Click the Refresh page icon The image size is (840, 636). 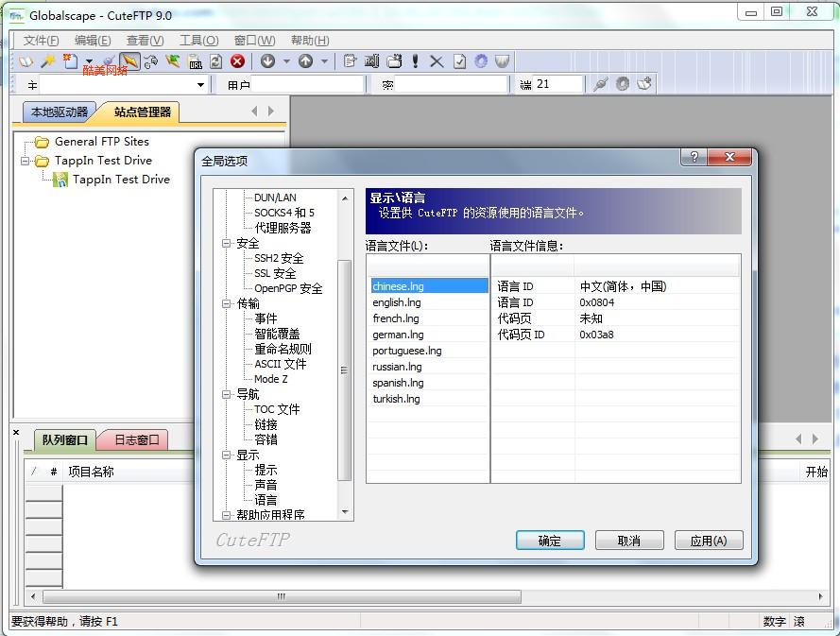point(215,61)
